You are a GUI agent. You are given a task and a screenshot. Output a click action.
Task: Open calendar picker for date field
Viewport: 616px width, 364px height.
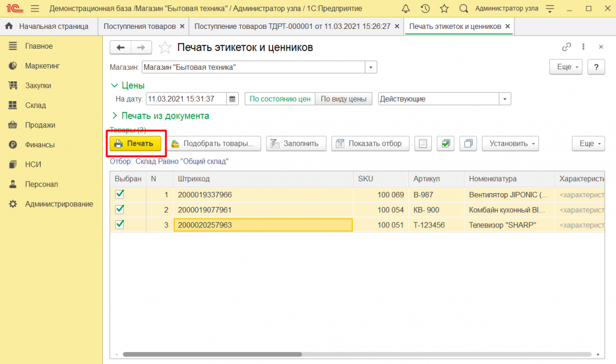233,99
